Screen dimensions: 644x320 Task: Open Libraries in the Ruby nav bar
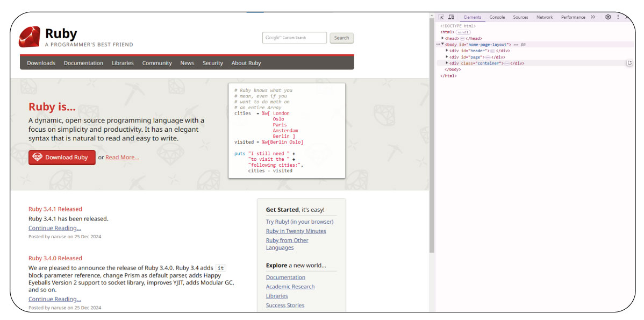tap(123, 63)
